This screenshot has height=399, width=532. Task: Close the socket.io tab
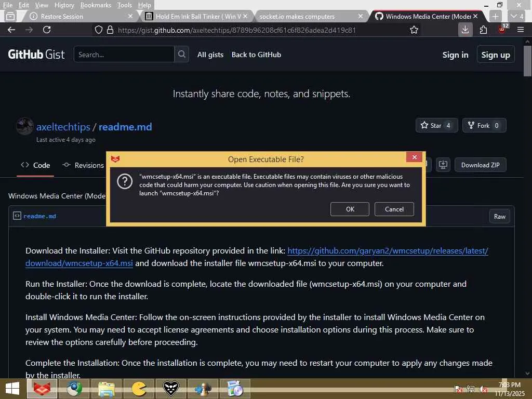coord(361,16)
